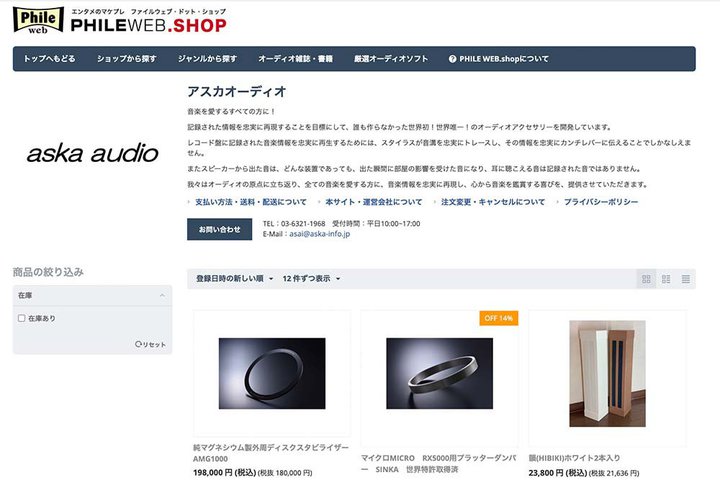Open the プライバシーポリシー link
Viewport: 720px width, 480px height.
(601, 202)
